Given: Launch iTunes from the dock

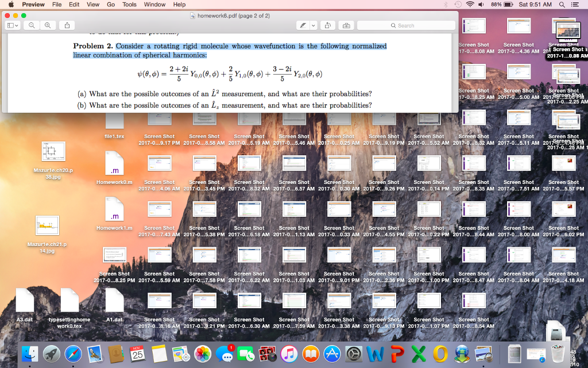Looking at the screenshot, I should [289, 355].
